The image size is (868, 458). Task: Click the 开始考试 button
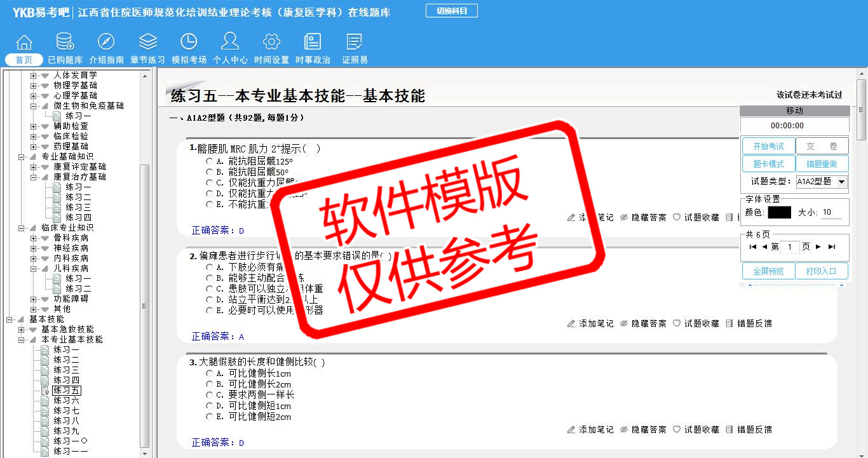(x=768, y=146)
